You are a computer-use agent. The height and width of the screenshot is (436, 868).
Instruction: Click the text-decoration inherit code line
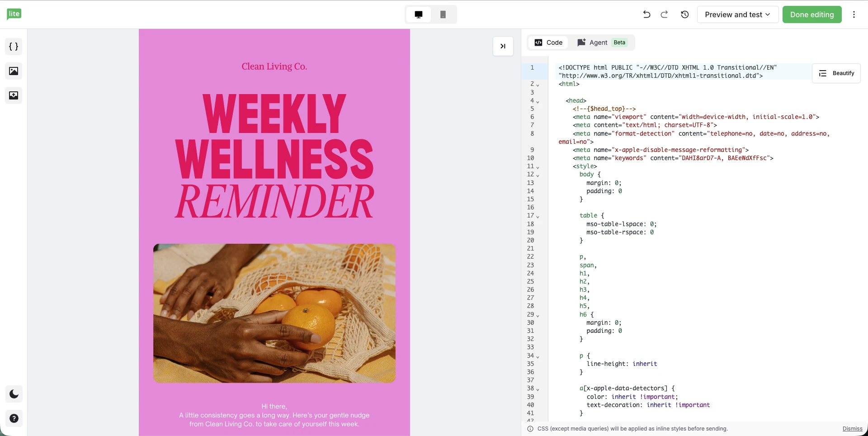pos(648,405)
